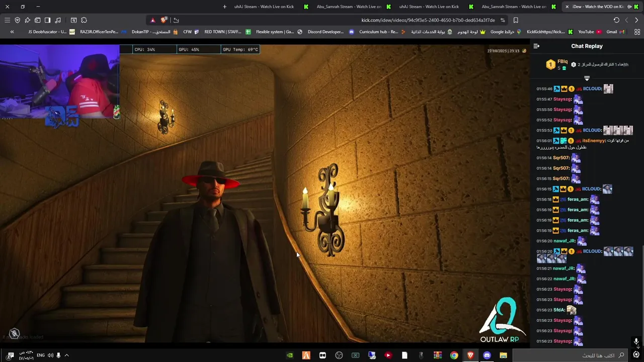Open Brave browser from the taskbar
Image resolution: width=644 pixels, height=362 pixels.
pos(470,355)
